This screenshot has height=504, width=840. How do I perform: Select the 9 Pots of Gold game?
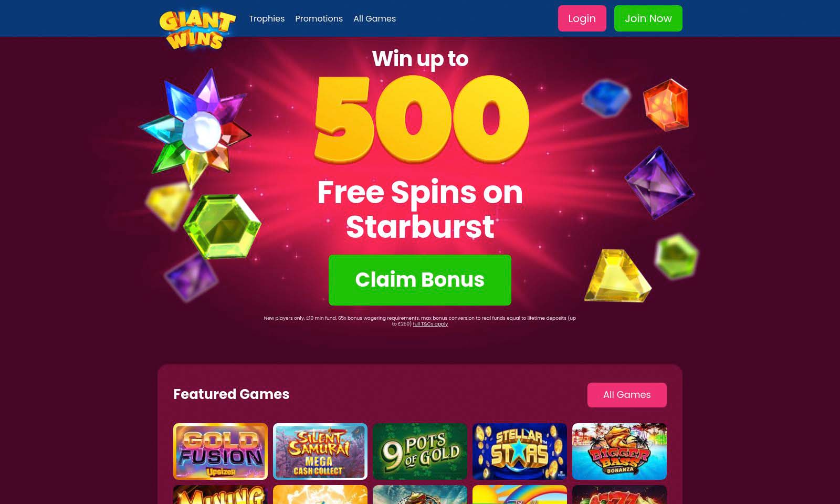click(x=420, y=451)
